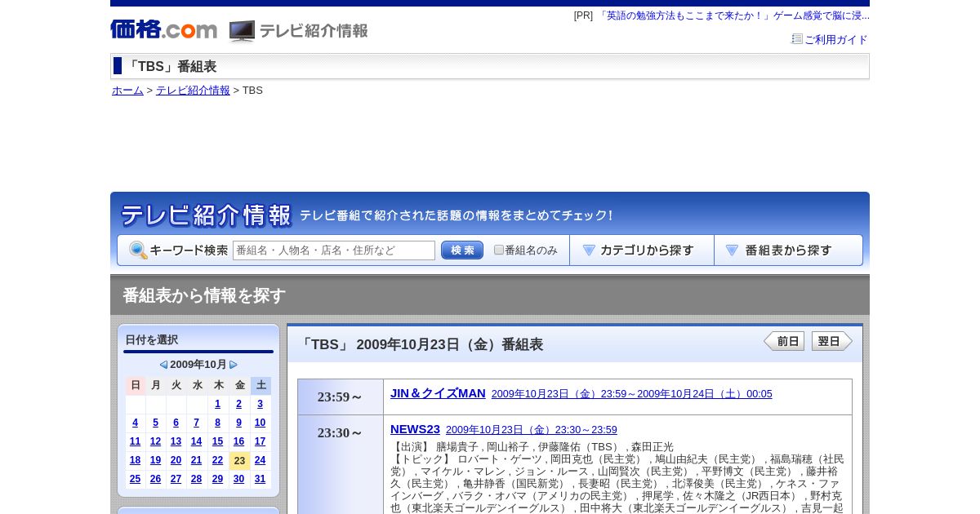Select October 1 in calendar

[x=217, y=404]
